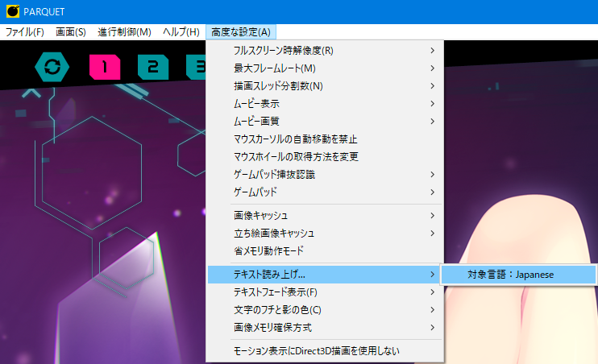598x364 pixels.
Task: Enable 省メモリ動作モード
Action: coord(279,250)
